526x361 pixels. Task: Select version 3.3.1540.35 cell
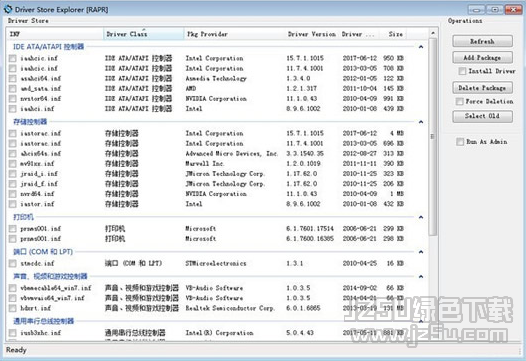pos(305,154)
